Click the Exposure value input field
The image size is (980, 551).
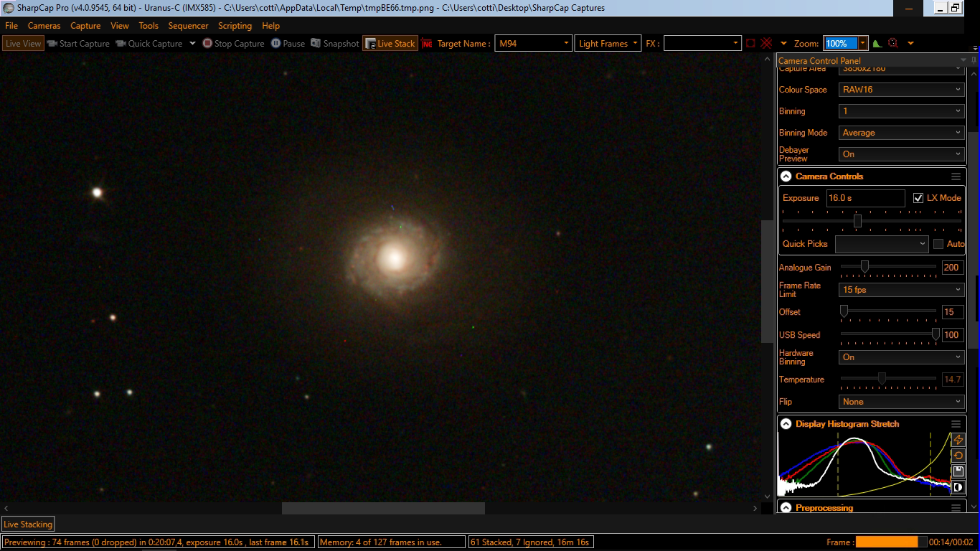click(865, 198)
